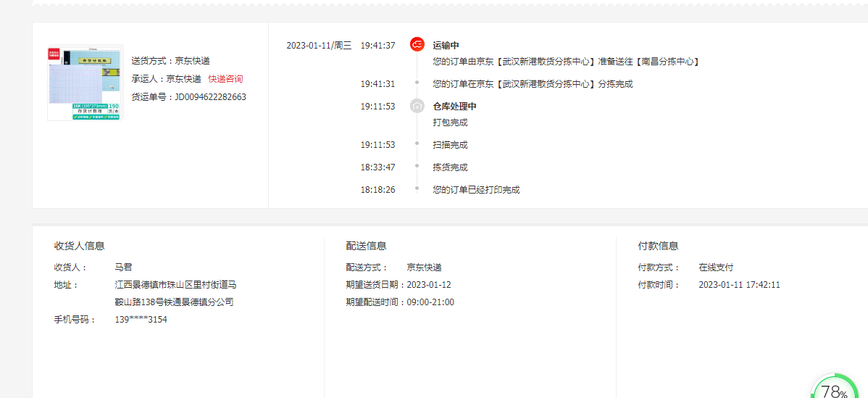Click timestamp 19:41:37

377,46
